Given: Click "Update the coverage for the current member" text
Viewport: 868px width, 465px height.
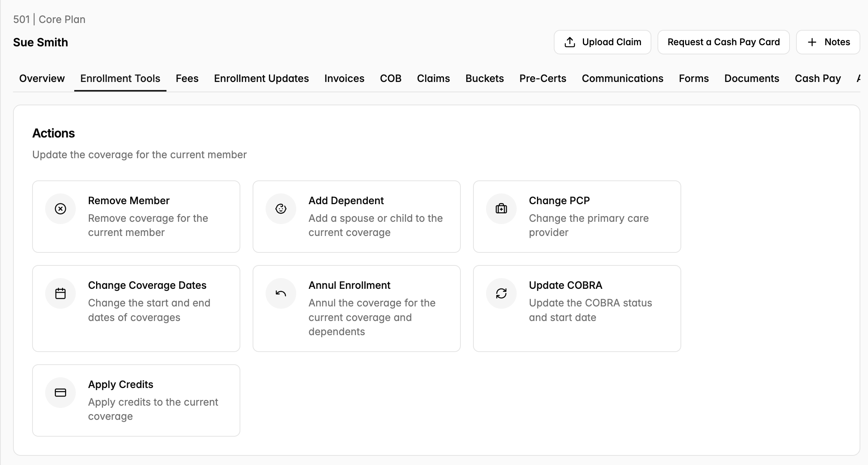Looking at the screenshot, I should [139, 155].
